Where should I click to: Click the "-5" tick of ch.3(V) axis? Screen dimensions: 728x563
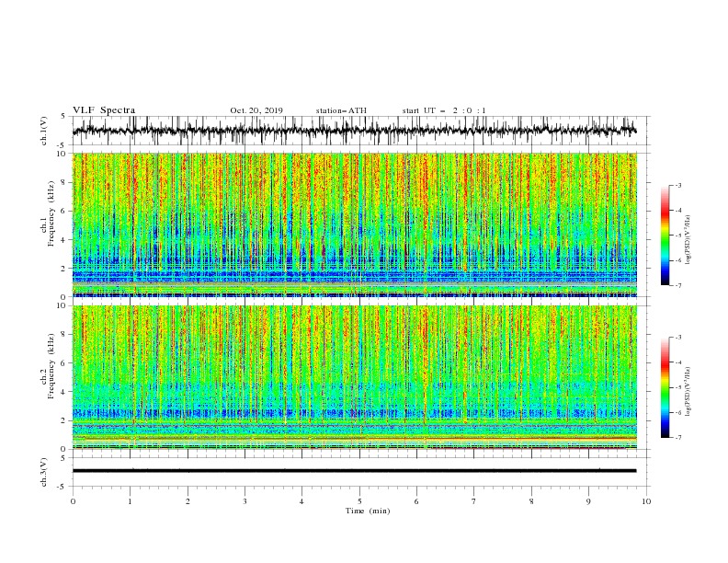click(x=63, y=487)
